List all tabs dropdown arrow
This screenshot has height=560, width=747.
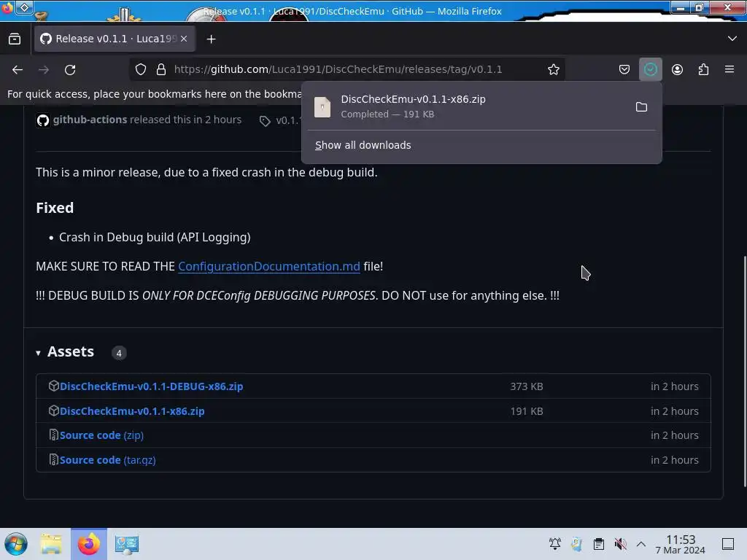coord(732,39)
